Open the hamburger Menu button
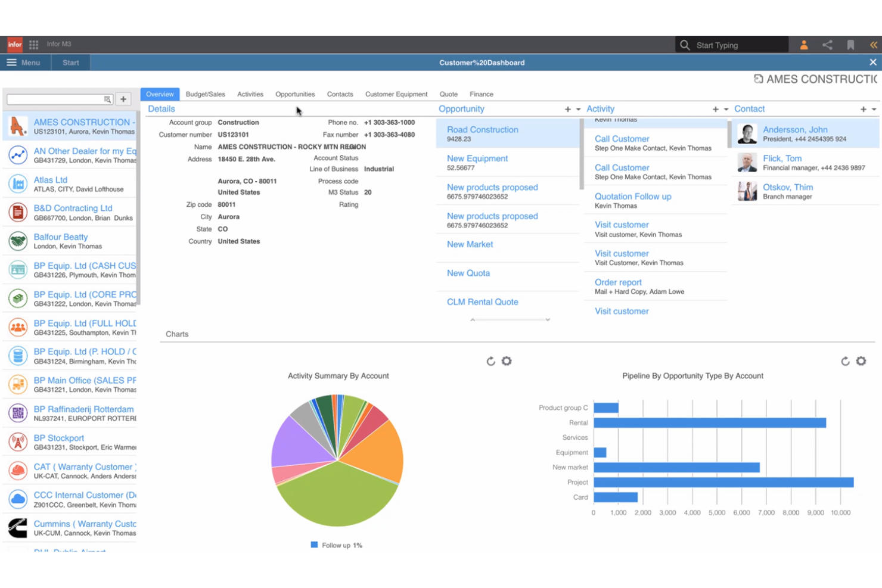Image resolution: width=882 pixels, height=588 pixels. point(24,63)
